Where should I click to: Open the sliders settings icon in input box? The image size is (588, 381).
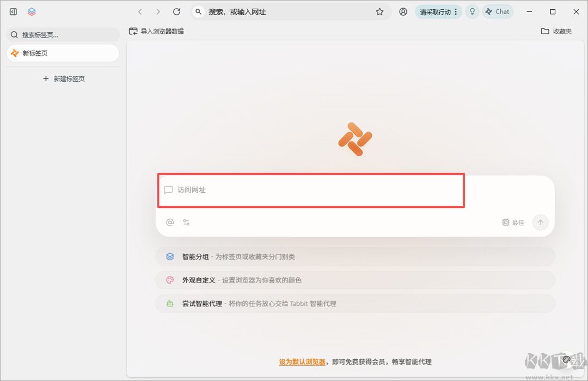point(186,223)
